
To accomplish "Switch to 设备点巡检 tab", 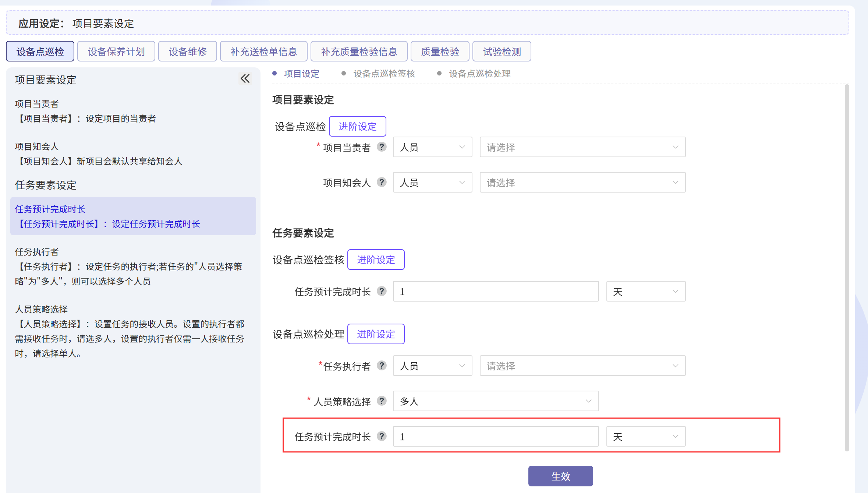I will click(x=40, y=51).
